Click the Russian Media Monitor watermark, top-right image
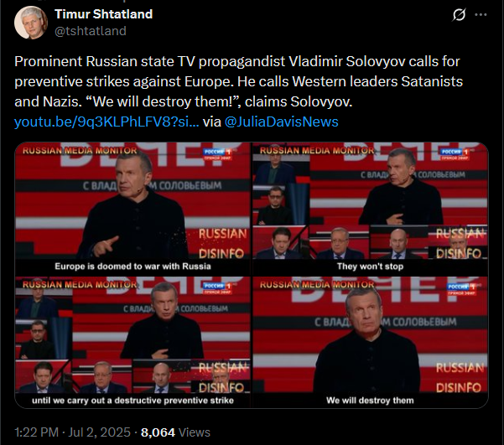Viewport: 504px width, 445px height. click(x=317, y=150)
